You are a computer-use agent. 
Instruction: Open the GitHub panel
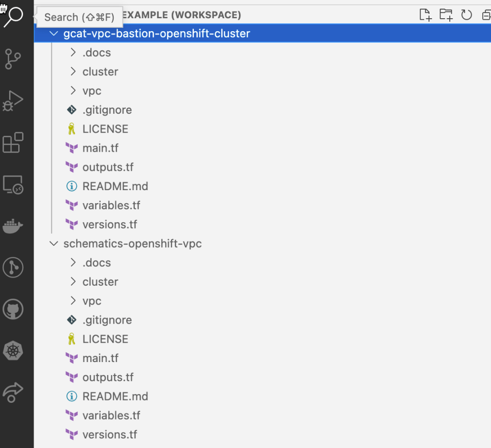click(x=13, y=309)
